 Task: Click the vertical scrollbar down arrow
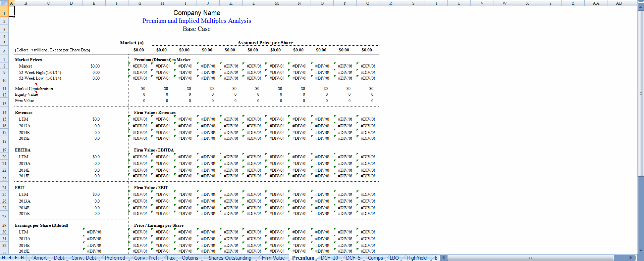641,251
